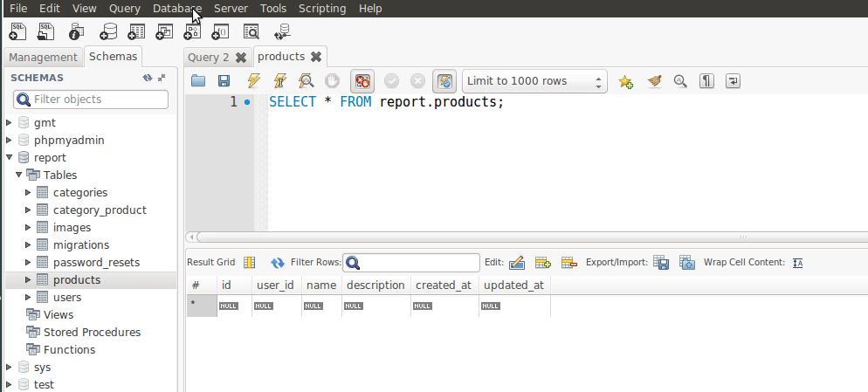Expand the categories table
Image resolution: width=868 pixels, height=392 pixels.
28,193
